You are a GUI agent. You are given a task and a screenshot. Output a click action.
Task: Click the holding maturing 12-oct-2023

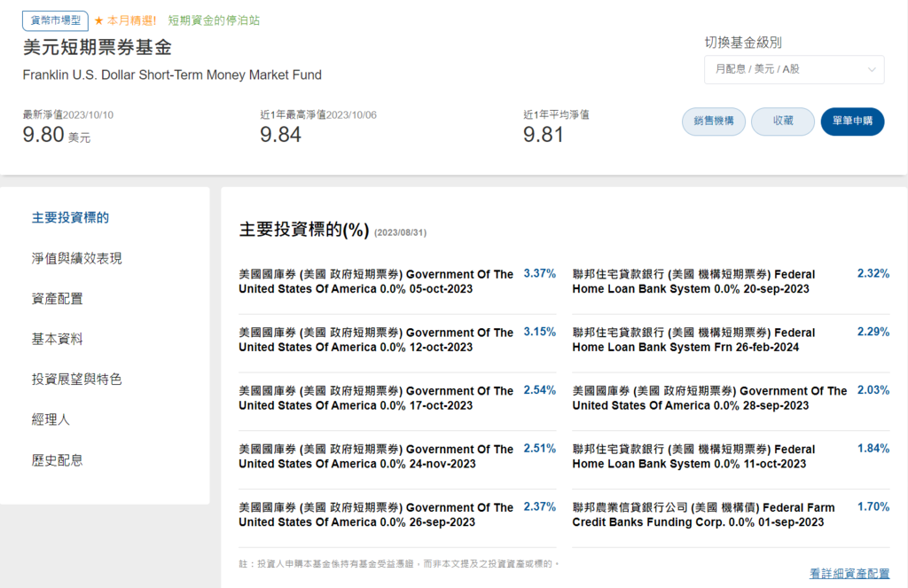point(376,340)
